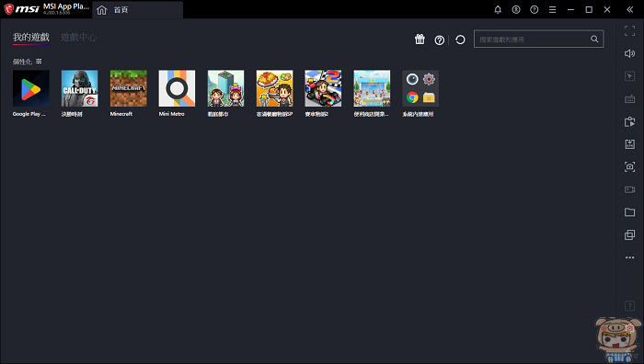Click the video record sidebar icon
Viewport: 644px width, 364px height.
(x=629, y=189)
